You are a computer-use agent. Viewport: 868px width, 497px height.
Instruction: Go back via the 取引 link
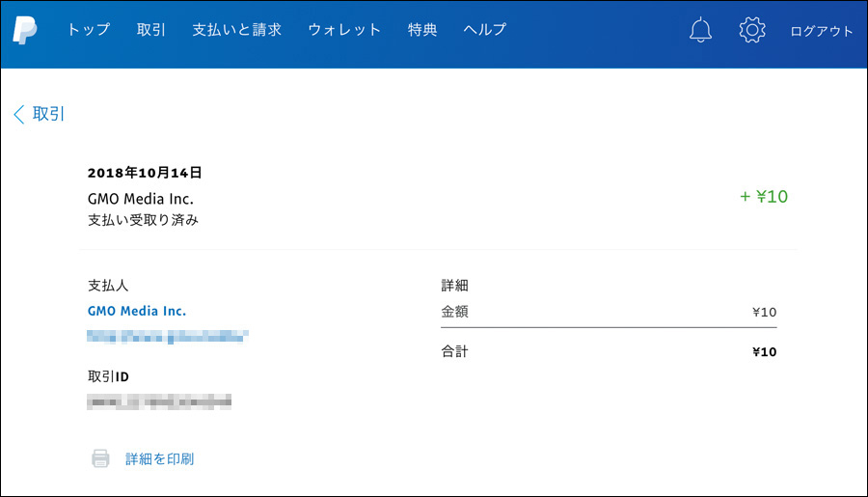pos(49,114)
